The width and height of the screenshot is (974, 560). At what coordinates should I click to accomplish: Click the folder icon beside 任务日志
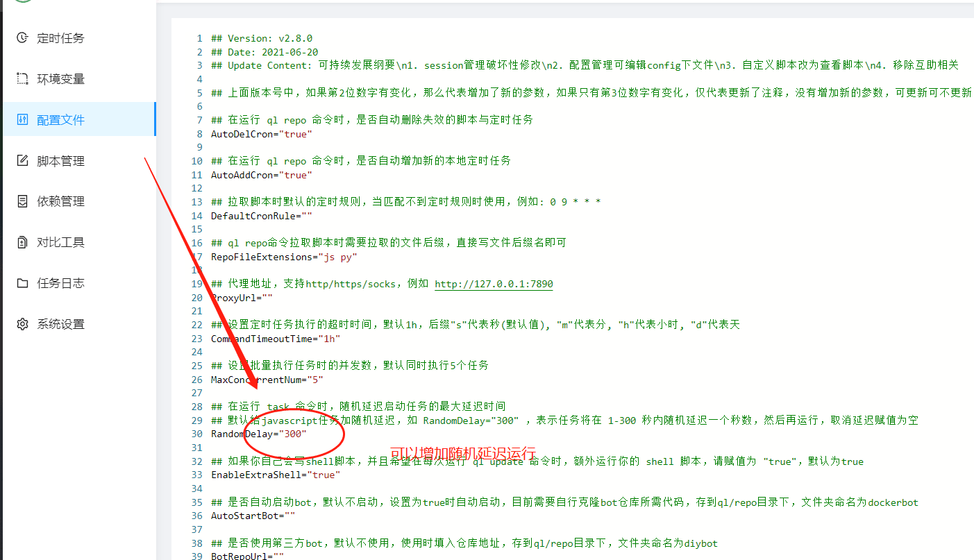[23, 283]
